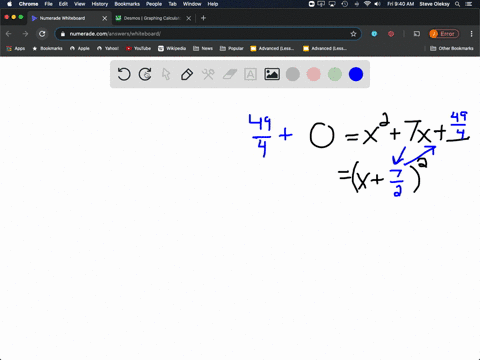480x360 pixels.
Task: Click the Error profile button
Action: click(444, 34)
